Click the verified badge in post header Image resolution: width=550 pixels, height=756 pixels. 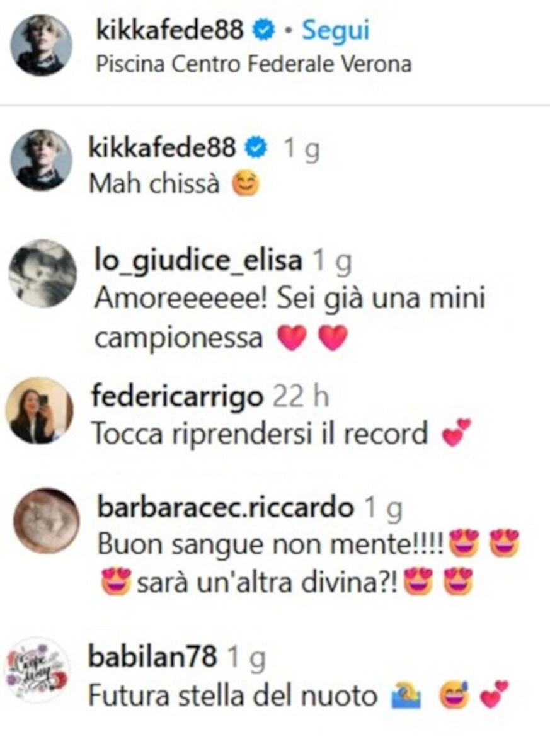[x=264, y=31]
